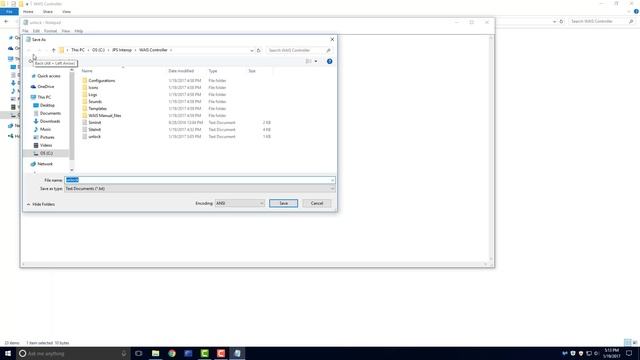Go back in the Save As dialog
Image resolution: width=640 pixels, height=360 pixels.
[29, 50]
